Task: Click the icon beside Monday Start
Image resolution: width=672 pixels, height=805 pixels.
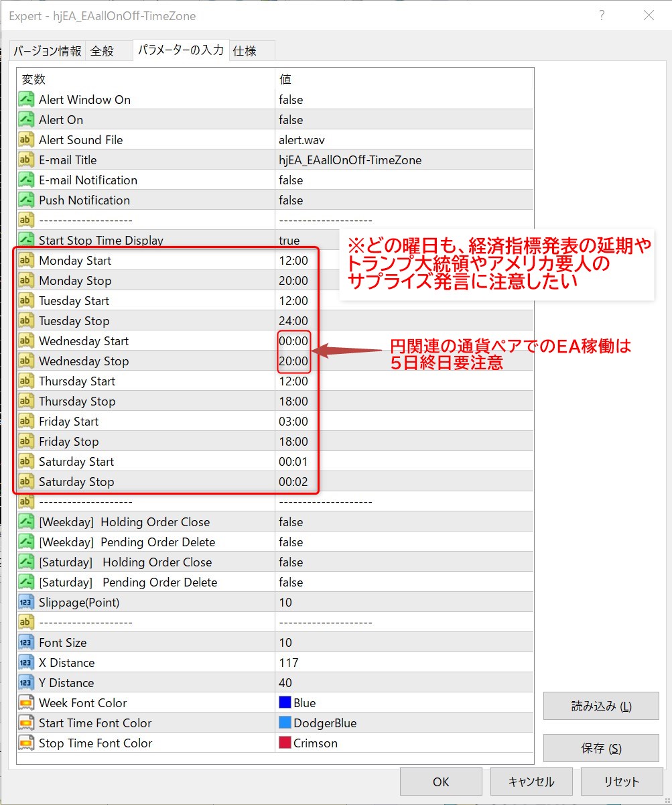Action: click(x=26, y=261)
